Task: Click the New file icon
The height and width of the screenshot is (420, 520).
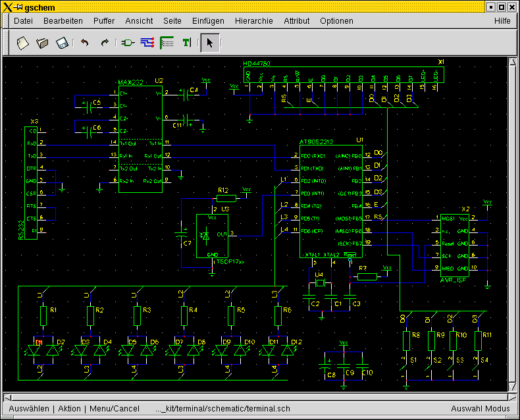Action: (x=23, y=43)
